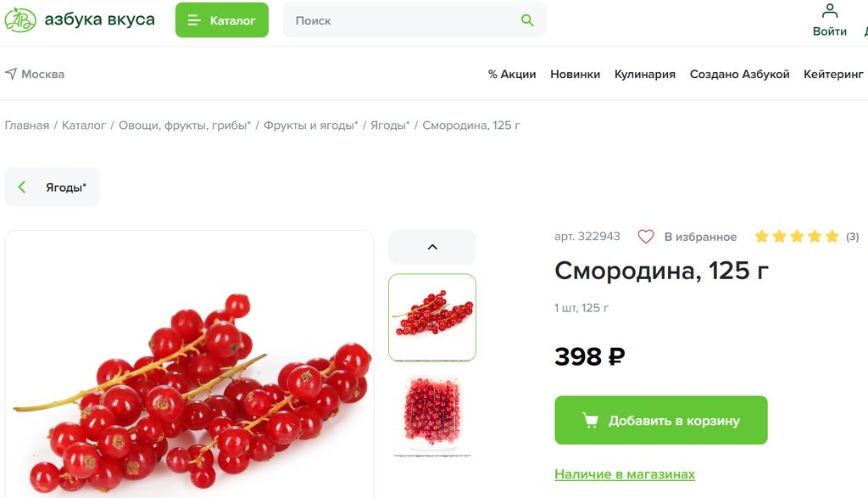Select the first red currant thumbnail

432,317
